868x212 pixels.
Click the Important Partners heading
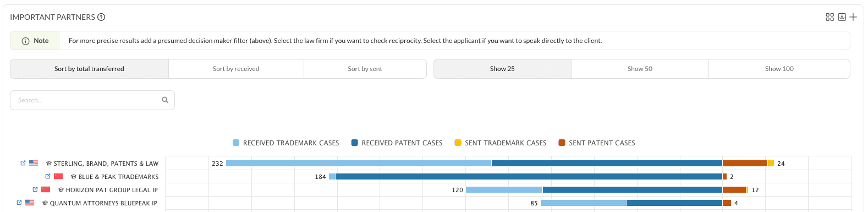pos(52,17)
